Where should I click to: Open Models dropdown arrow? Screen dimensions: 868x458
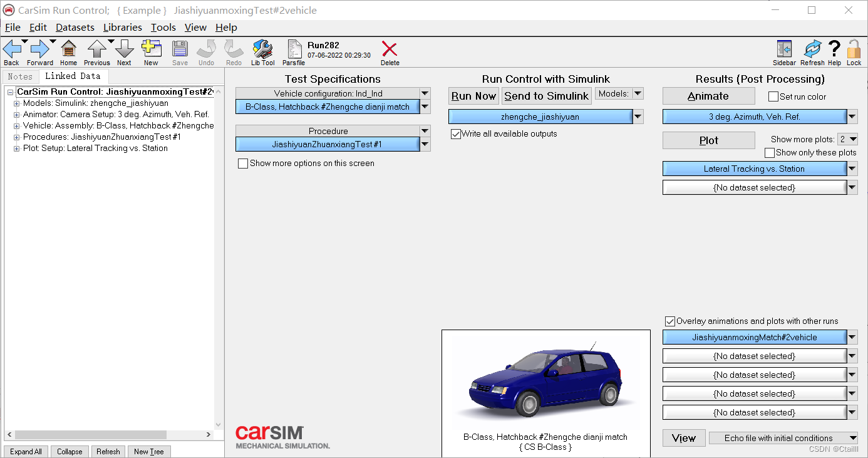click(x=638, y=93)
